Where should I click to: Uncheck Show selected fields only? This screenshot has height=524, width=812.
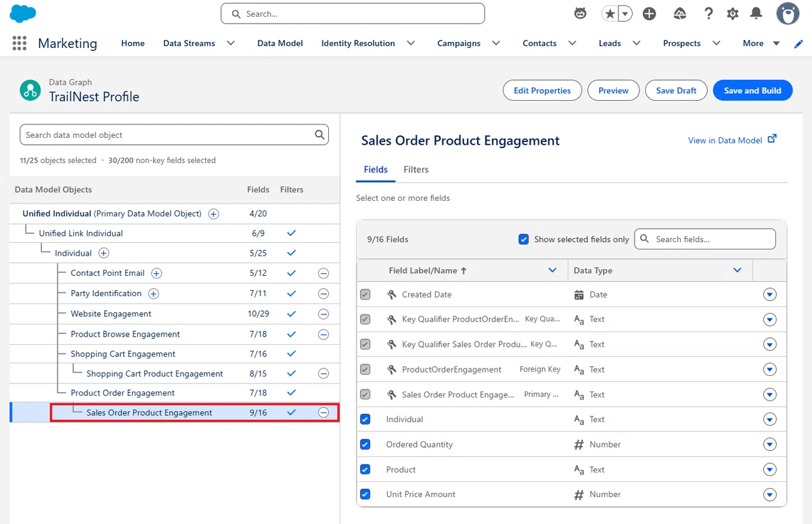tap(523, 239)
